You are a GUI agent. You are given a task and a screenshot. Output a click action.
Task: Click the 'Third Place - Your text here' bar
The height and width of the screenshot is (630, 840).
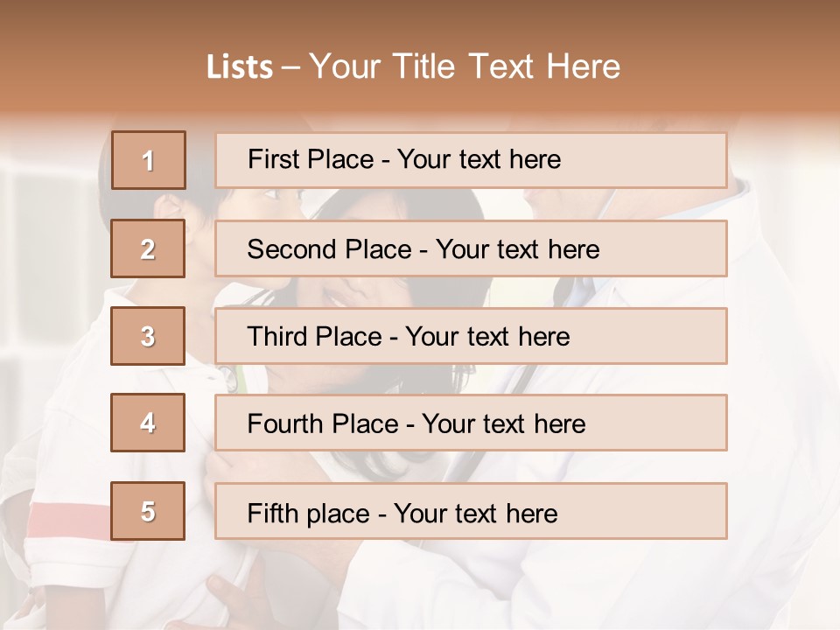[x=471, y=336]
